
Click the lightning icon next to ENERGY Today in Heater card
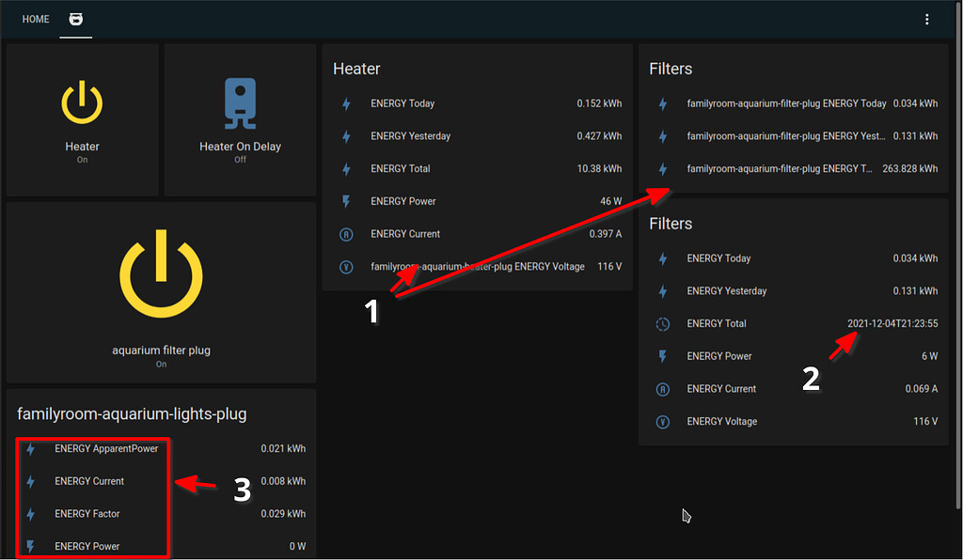[346, 103]
